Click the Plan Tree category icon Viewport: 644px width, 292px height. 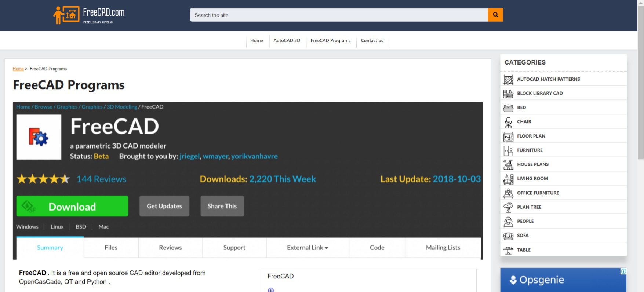(508, 207)
